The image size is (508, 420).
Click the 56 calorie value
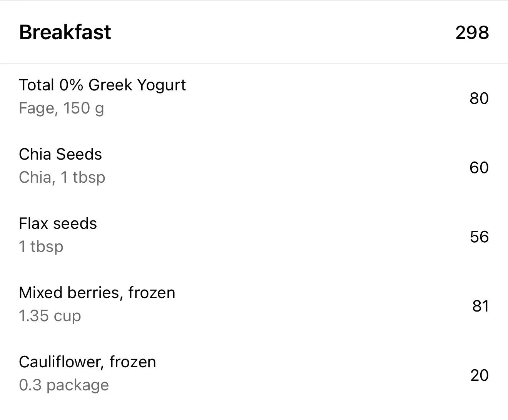tap(479, 237)
